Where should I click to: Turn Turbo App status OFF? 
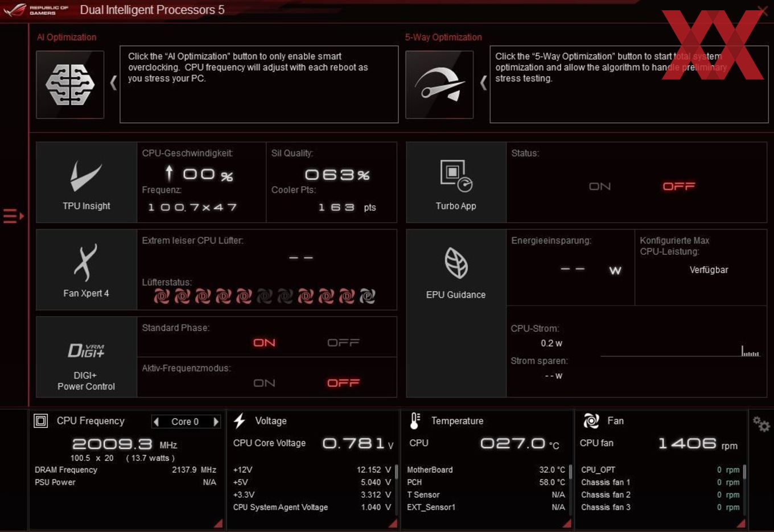point(679,187)
